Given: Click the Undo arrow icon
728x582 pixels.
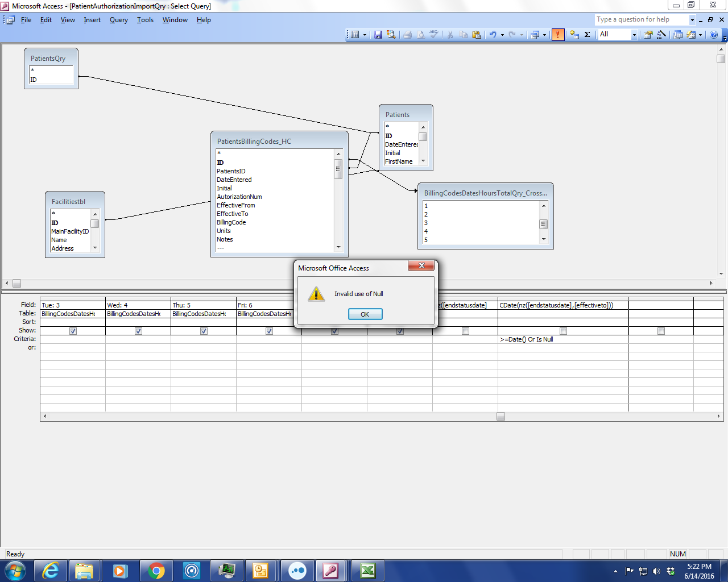Looking at the screenshot, I should 493,35.
